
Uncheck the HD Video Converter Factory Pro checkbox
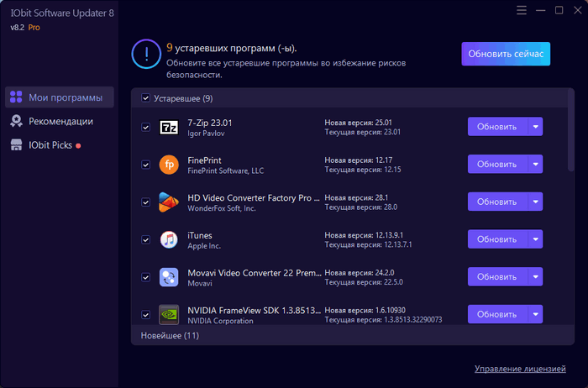(145, 202)
